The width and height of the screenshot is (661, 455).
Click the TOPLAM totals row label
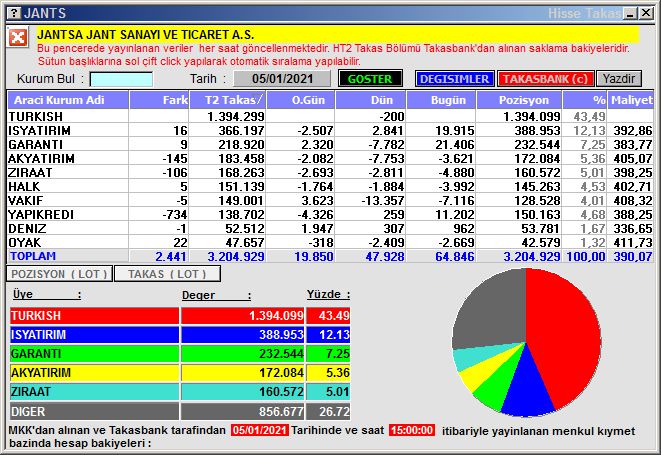33,256
